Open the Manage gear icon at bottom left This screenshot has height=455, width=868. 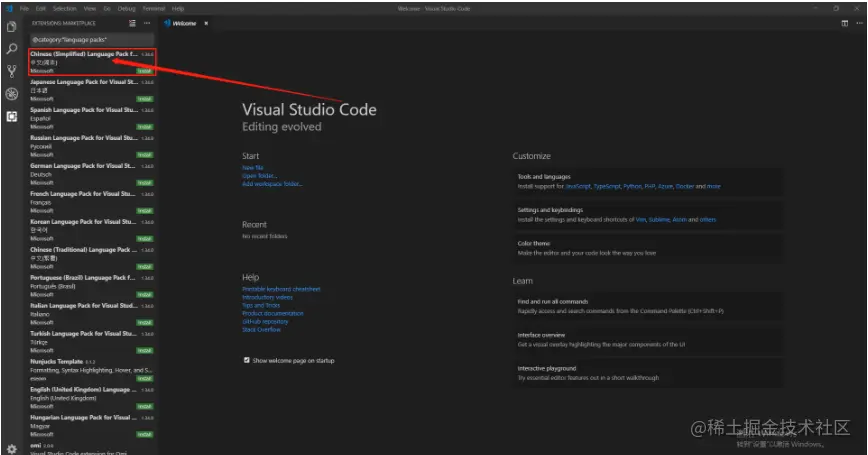click(12, 448)
